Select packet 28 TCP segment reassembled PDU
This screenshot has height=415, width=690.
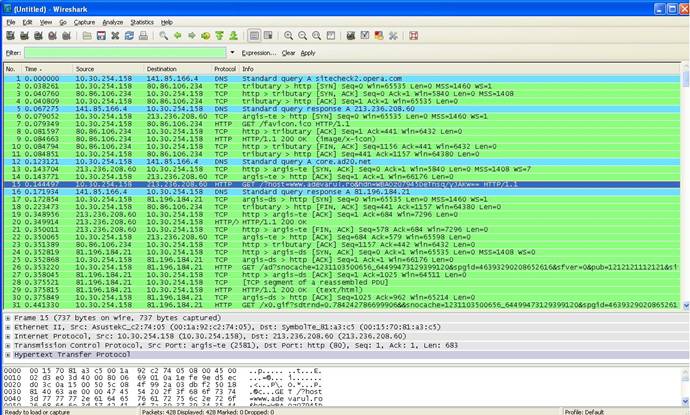341,283
